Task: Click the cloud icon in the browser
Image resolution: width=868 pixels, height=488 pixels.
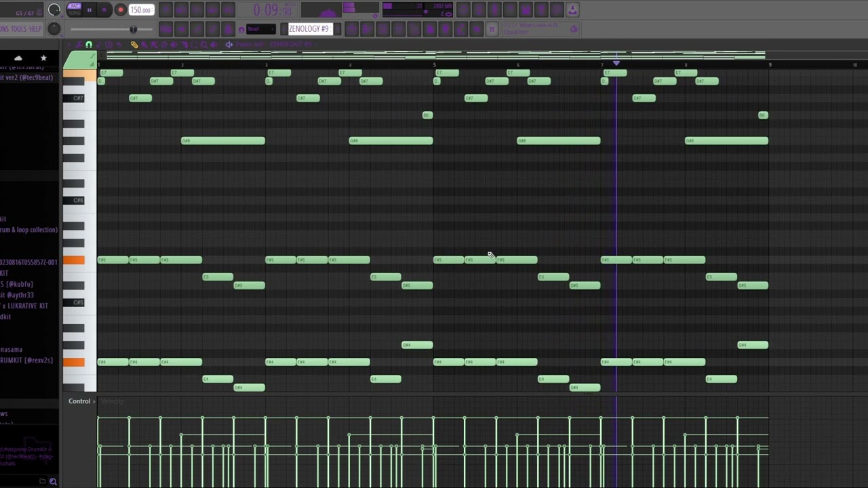Action: tap(18, 58)
